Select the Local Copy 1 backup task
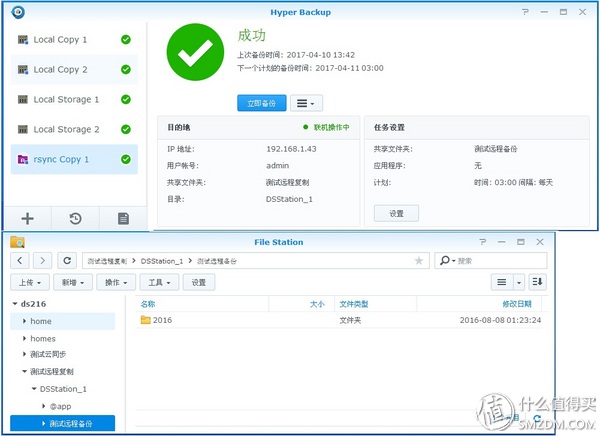This screenshot has width=600, height=436. tap(74, 39)
